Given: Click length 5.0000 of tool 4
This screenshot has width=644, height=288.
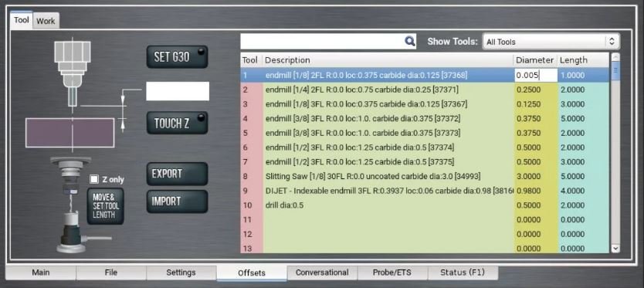Looking at the screenshot, I should (x=584, y=118).
